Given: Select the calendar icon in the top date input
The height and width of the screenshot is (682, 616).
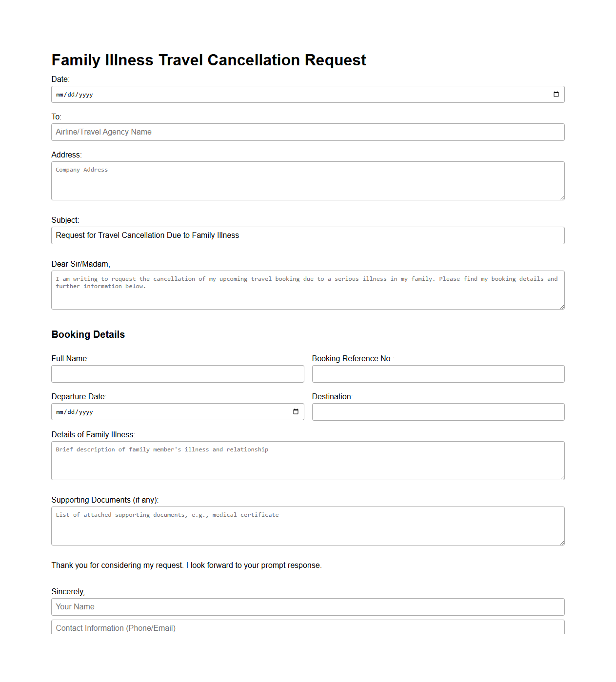Looking at the screenshot, I should click(x=556, y=94).
